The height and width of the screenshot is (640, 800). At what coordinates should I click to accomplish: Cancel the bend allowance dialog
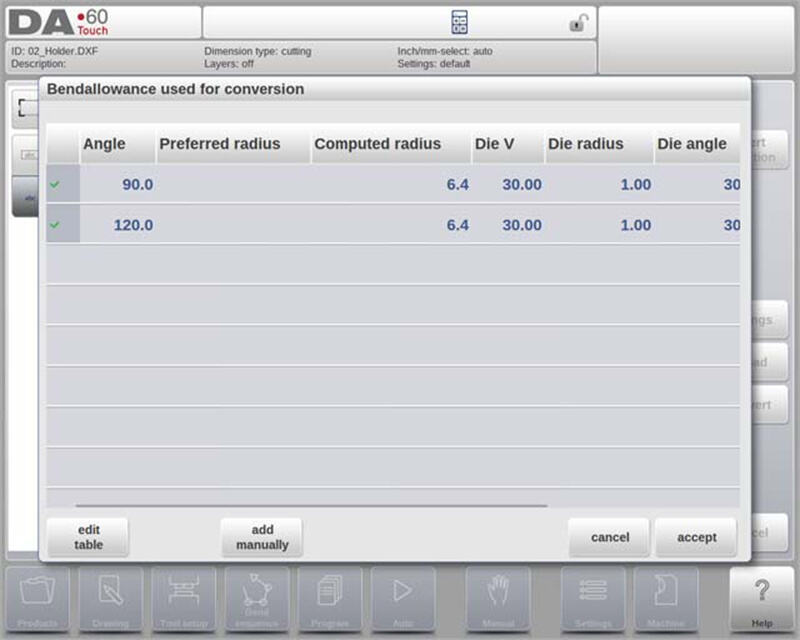(x=609, y=537)
